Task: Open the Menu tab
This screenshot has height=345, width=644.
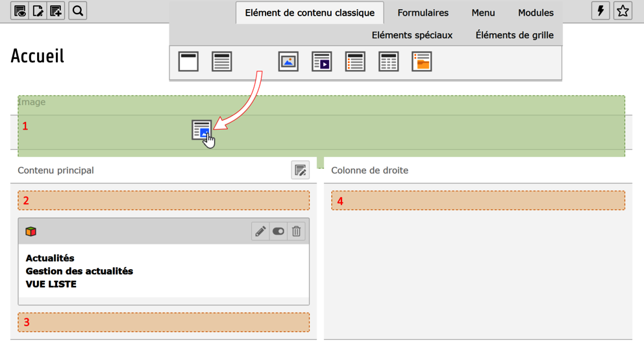Action: click(x=483, y=13)
